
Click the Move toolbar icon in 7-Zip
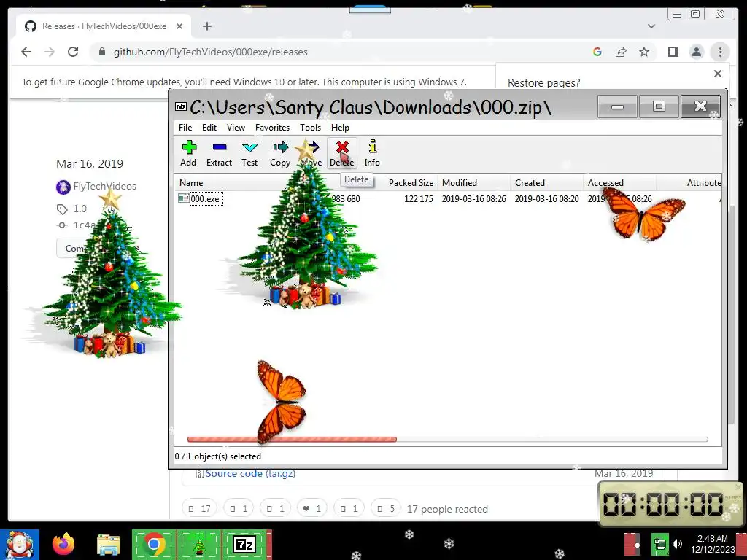click(x=311, y=153)
